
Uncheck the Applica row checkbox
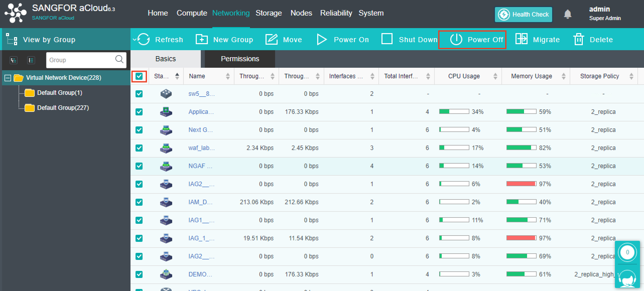[139, 112]
